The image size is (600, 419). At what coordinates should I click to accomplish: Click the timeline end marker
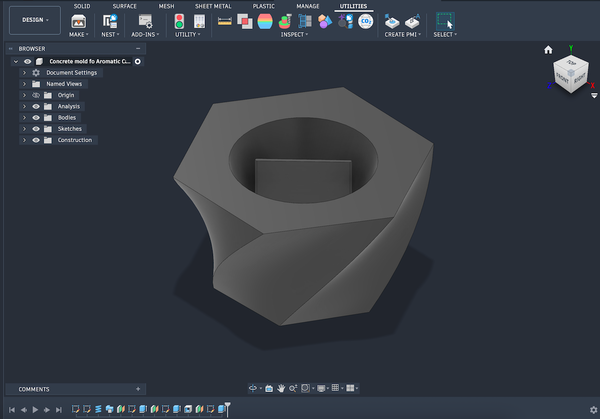[x=228, y=409]
